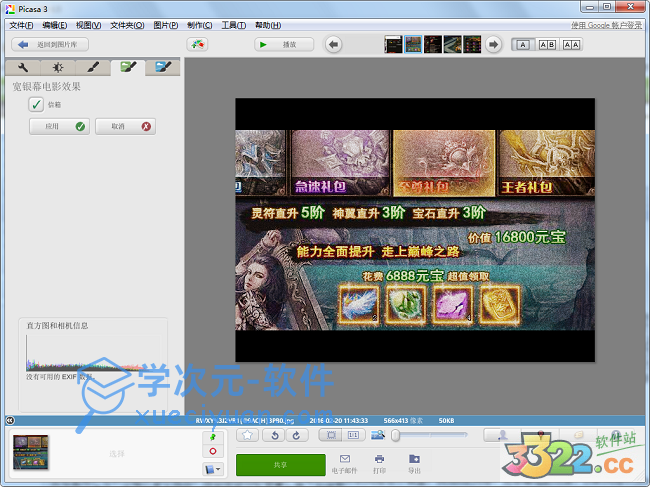Rotate the photo counter-clockwise
The width and height of the screenshot is (650, 487).
275,435
